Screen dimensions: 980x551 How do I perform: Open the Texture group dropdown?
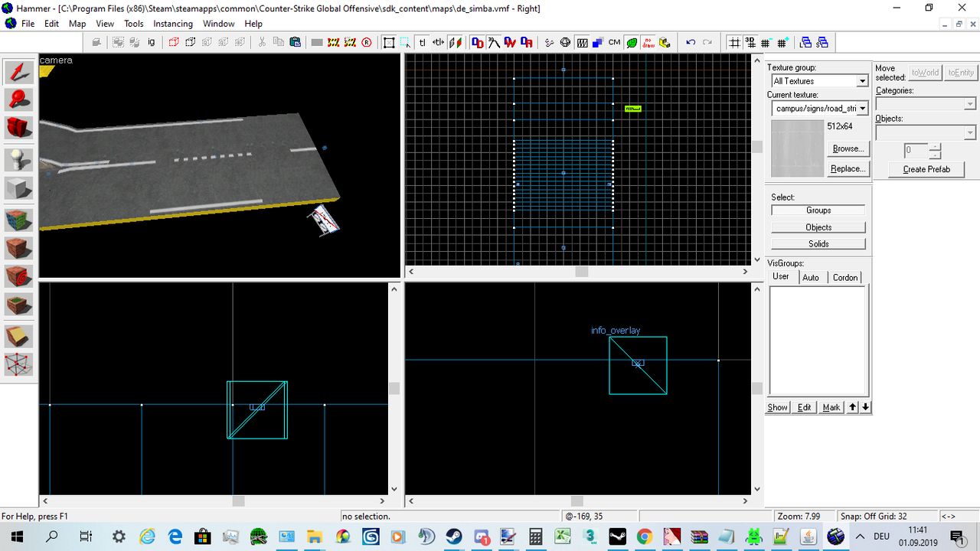point(862,81)
